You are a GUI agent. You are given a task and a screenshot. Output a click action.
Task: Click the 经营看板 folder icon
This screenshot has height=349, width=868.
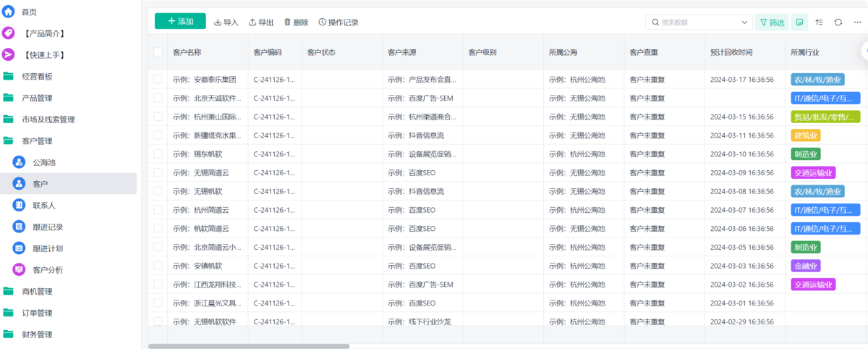coord(9,76)
